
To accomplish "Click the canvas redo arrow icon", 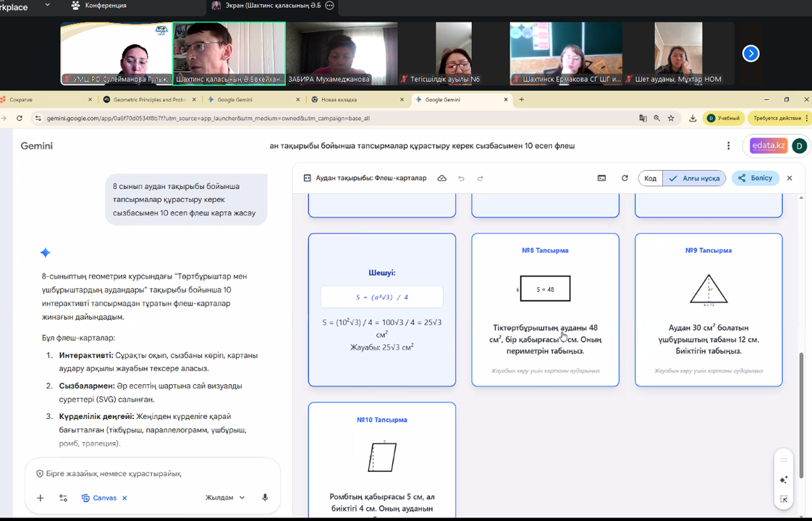I will [480, 178].
